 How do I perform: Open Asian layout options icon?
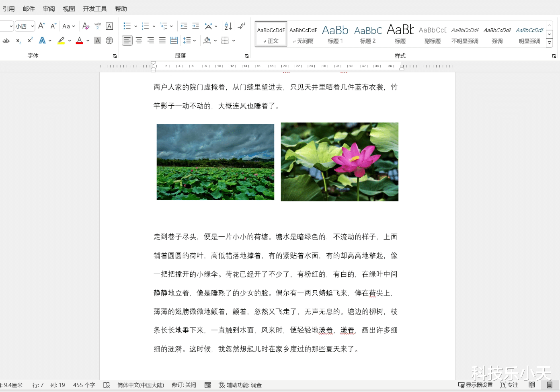tap(208, 26)
